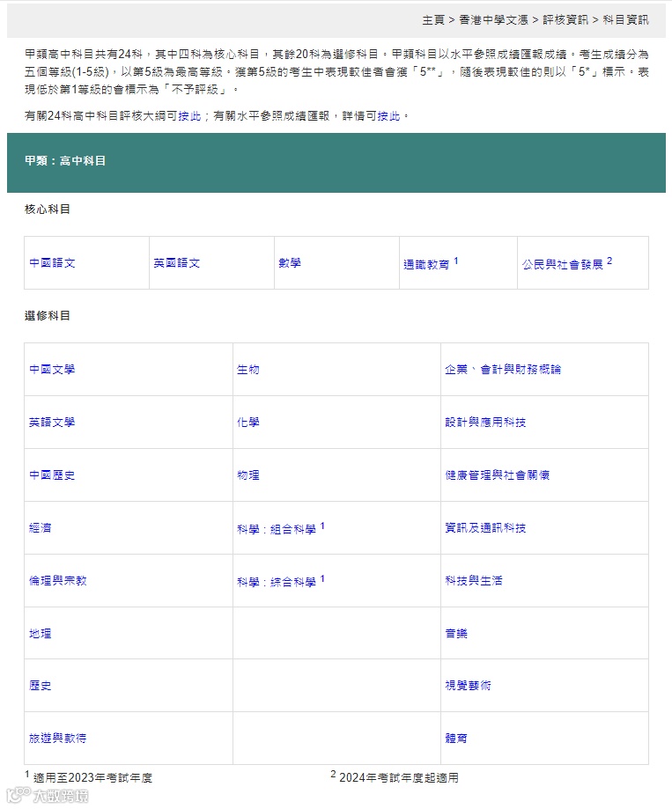The width and height of the screenshot is (672, 809).
Task: Open 設計與應用科技 link
Action: (x=485, y=422)
